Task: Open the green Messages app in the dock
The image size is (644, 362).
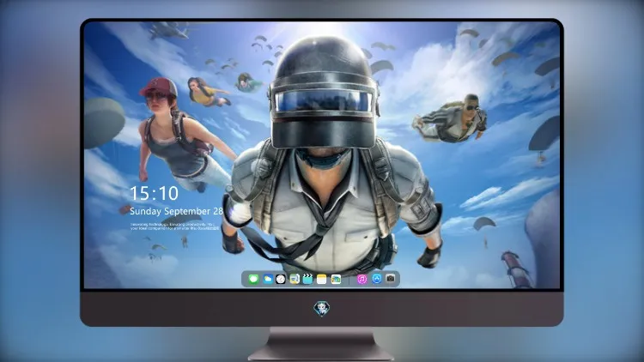Action: tap(253, 279)
